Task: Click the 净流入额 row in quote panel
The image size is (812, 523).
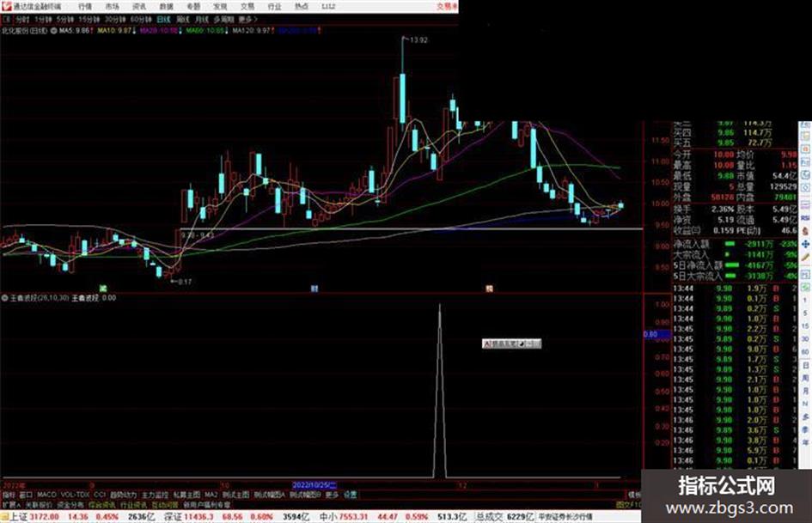Action: 736,243
